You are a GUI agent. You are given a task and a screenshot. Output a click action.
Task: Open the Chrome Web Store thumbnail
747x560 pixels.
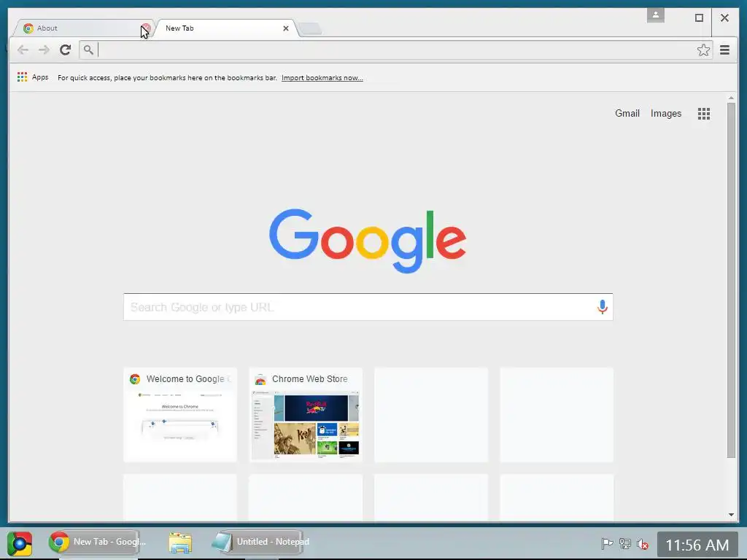[306, 415]
